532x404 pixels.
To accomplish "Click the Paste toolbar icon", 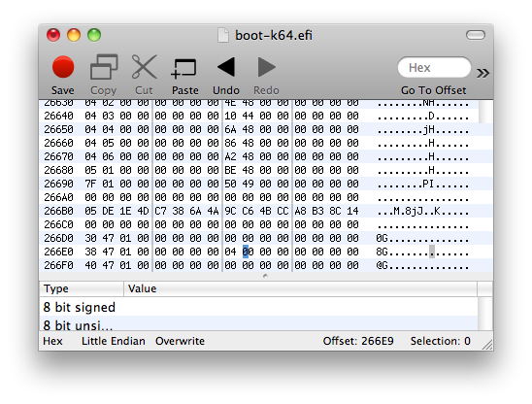I will pyautogui.click(x=184, y=69).
